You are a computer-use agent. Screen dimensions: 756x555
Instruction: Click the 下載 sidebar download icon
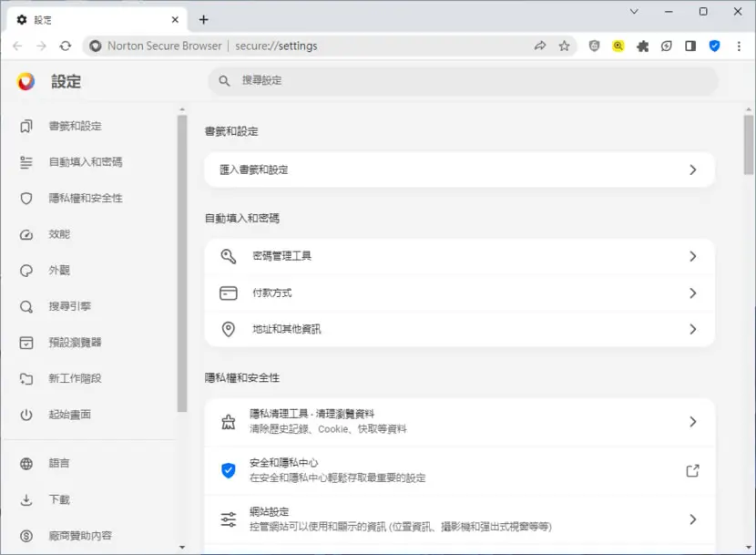[26, 500]
